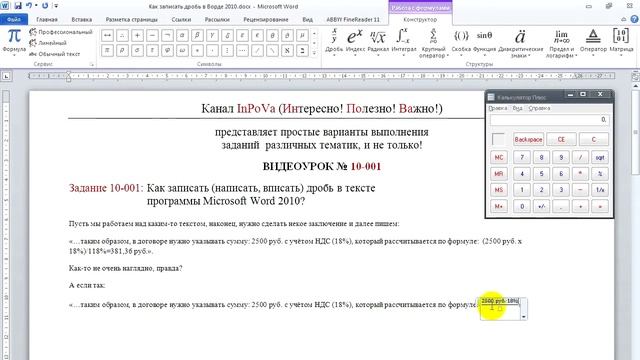Viewport: 640px width, 360px height.
Task: Open the Оператор structure menu
Action: coord(593,42)
